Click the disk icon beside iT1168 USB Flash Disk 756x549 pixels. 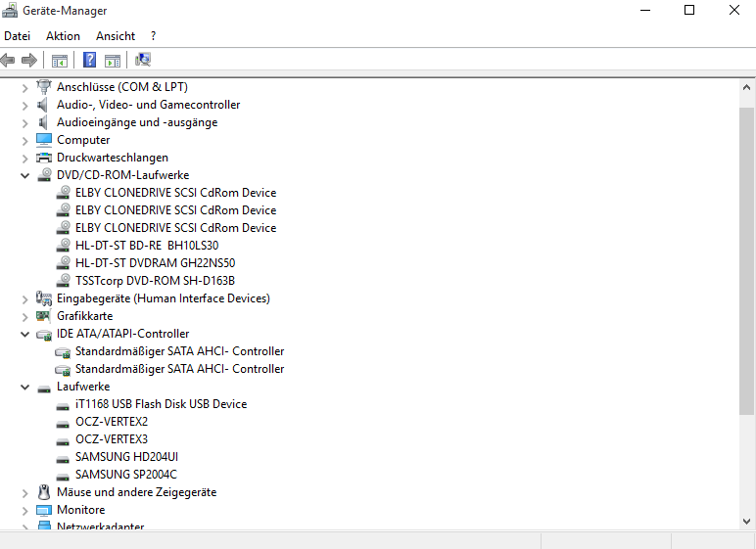(63, 407)
